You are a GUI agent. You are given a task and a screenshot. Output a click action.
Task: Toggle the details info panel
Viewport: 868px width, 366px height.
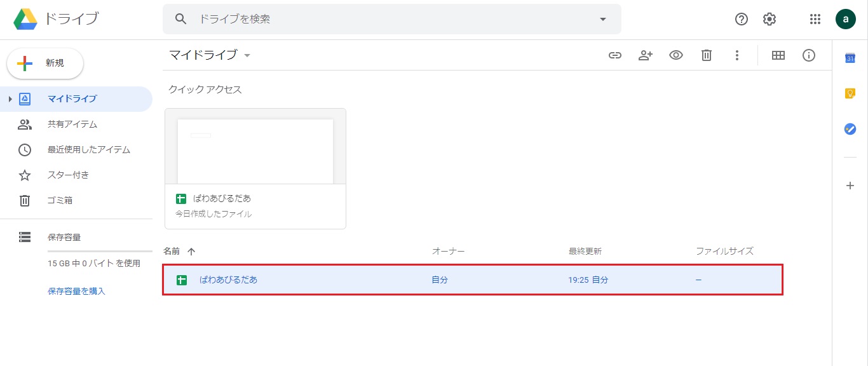tap(808, 55)
